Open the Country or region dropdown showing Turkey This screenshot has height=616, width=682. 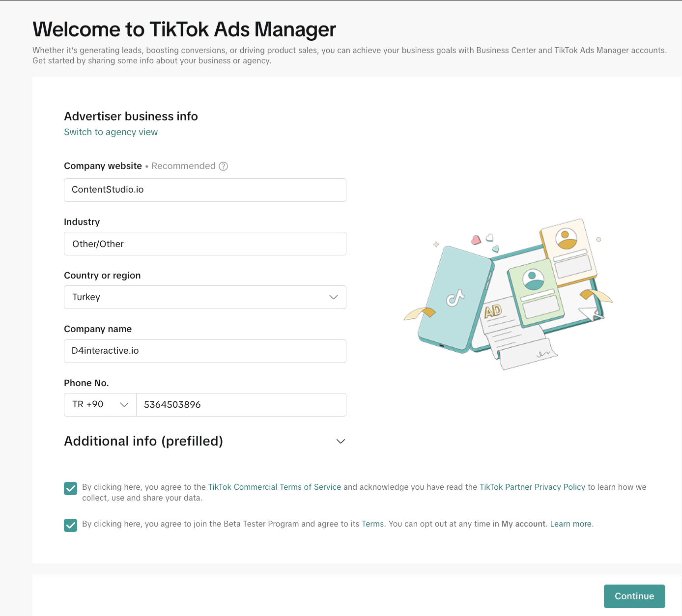205,297
